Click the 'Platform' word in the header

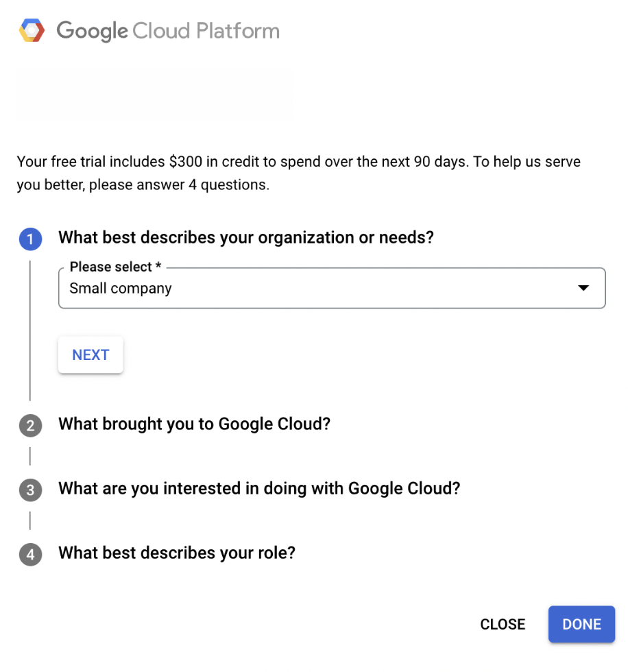pos(238,31)
